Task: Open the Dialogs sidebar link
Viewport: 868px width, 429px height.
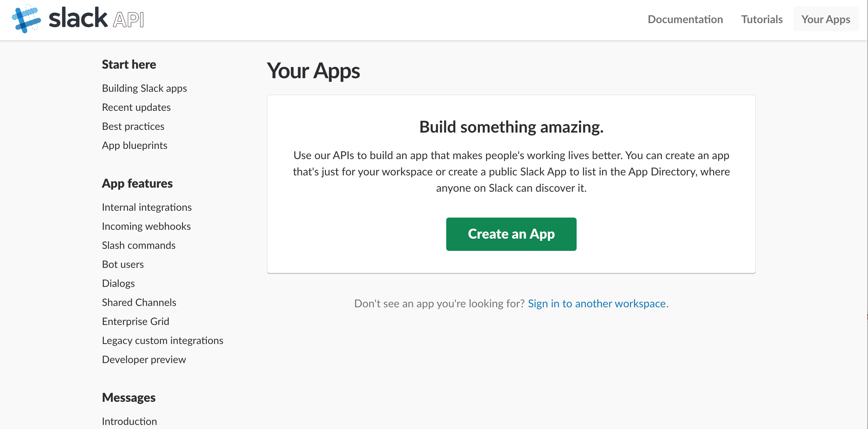Action: (118, 283)
